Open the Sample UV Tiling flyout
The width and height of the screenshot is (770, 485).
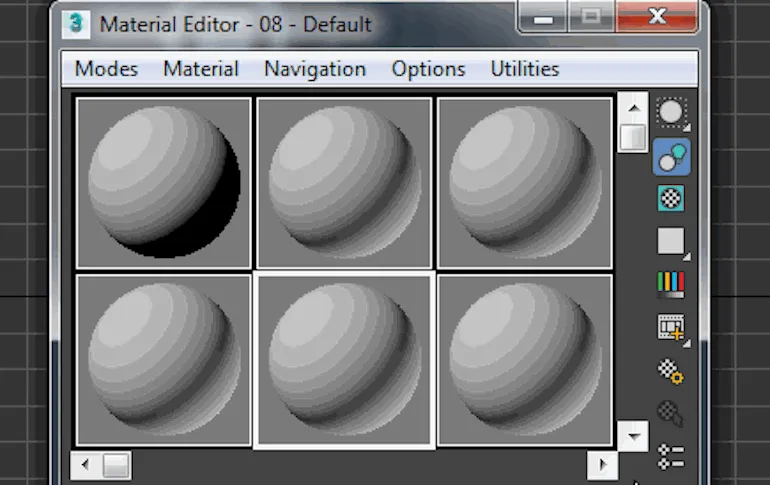point(671,241)
